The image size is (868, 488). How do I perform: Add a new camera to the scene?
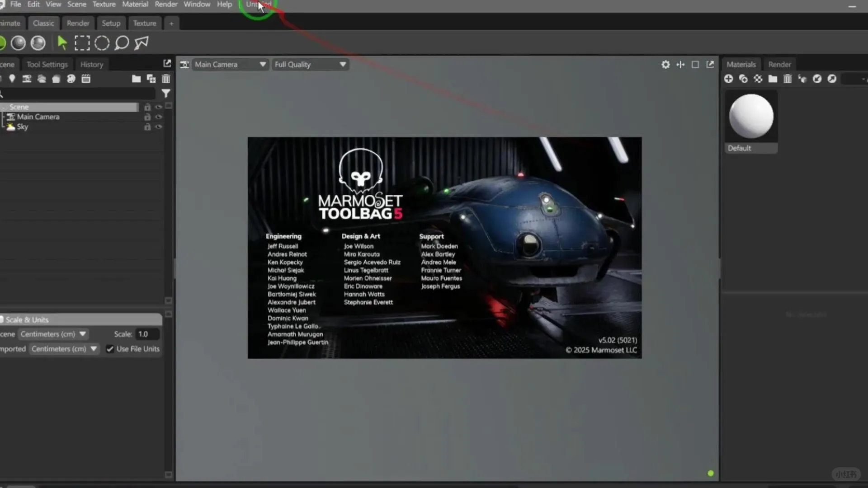tap(27, 79)
